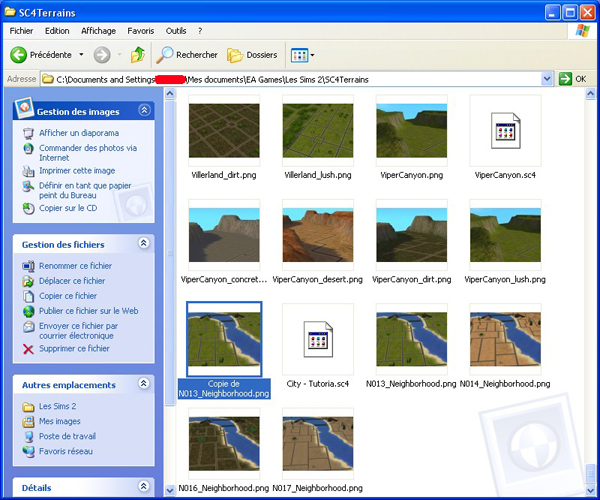Image resolution: width=600 pixels, height=500 pixels.
Task: Click the Imprimer cette image printer icon
Action: 28,171
